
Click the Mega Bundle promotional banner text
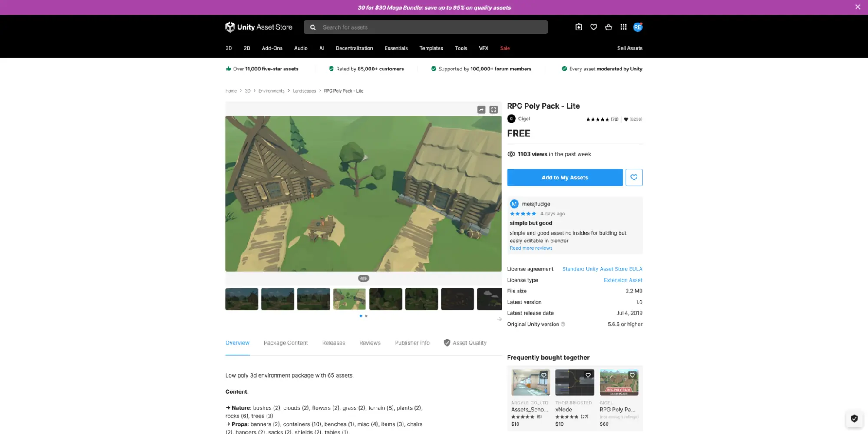[434, 7]
